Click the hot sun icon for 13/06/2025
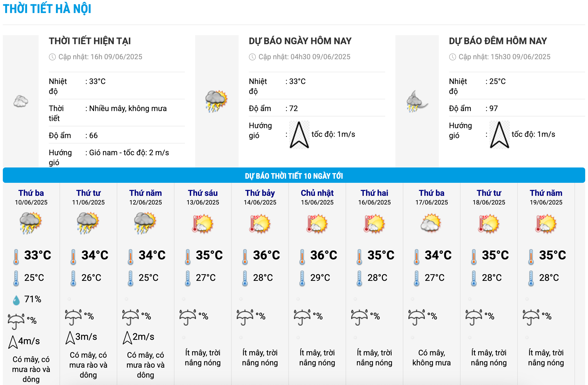Screen dimensions: 588x385 click(x=203, y=224)
